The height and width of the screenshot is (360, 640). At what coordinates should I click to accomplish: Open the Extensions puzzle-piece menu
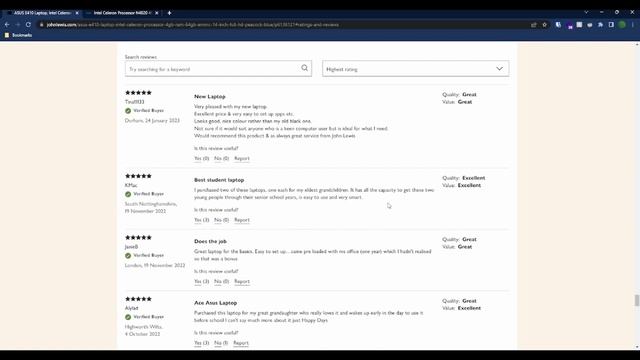(x=600, y=25)
